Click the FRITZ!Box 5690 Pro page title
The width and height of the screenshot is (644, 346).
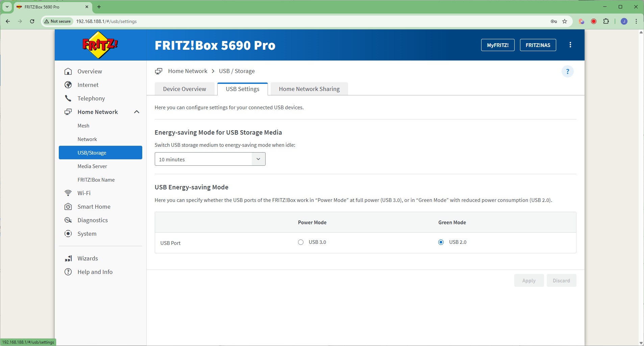(x=215, y=45)
